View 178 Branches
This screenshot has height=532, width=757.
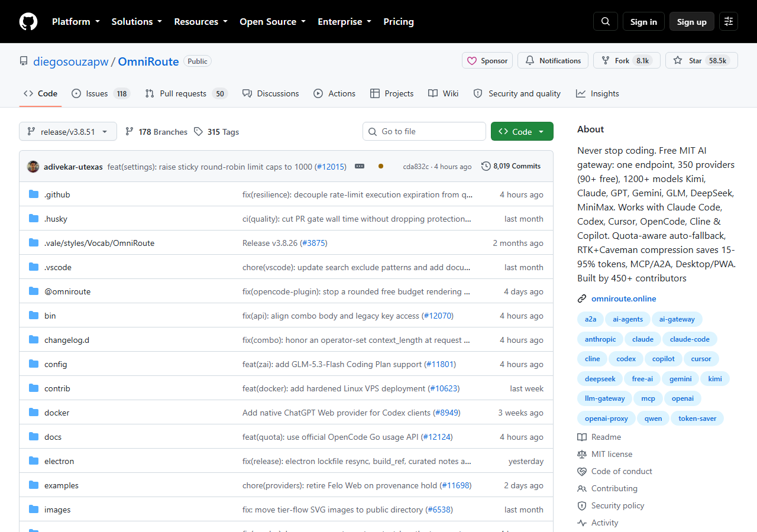pyautogui.click(x=156, y=132)
